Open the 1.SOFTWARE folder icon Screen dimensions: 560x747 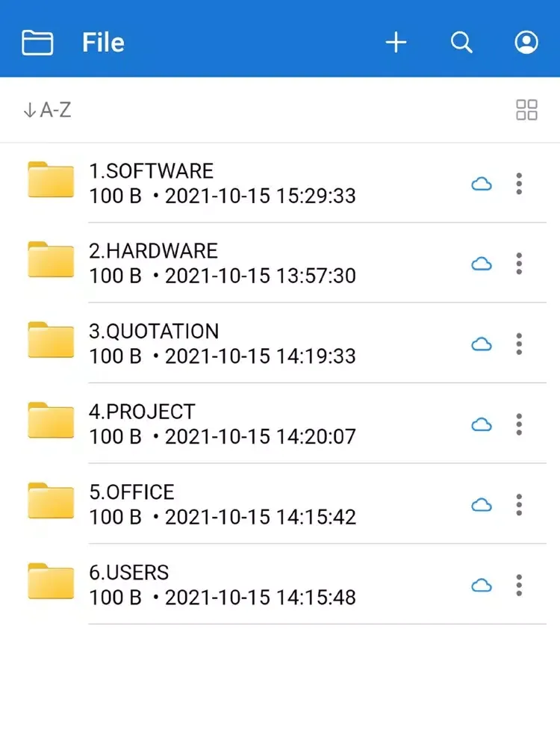(51, 179)
